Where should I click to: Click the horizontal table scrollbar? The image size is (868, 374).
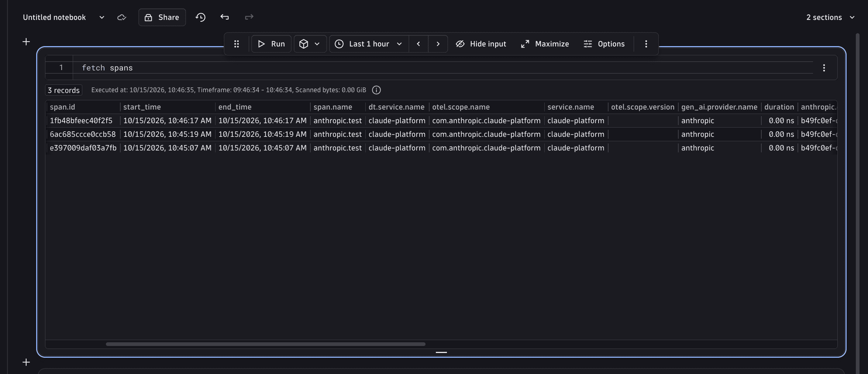coord(266,344)
